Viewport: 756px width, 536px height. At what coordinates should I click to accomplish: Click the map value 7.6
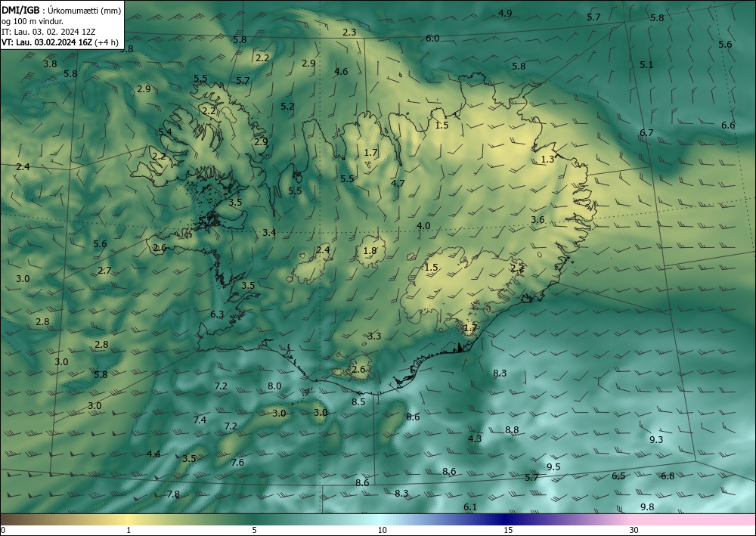click(x=237, y=463)
